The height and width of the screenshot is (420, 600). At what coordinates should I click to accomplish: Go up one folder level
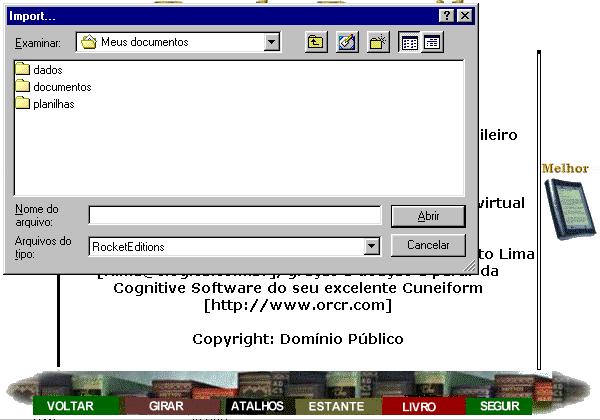click(x=316, y=43)
